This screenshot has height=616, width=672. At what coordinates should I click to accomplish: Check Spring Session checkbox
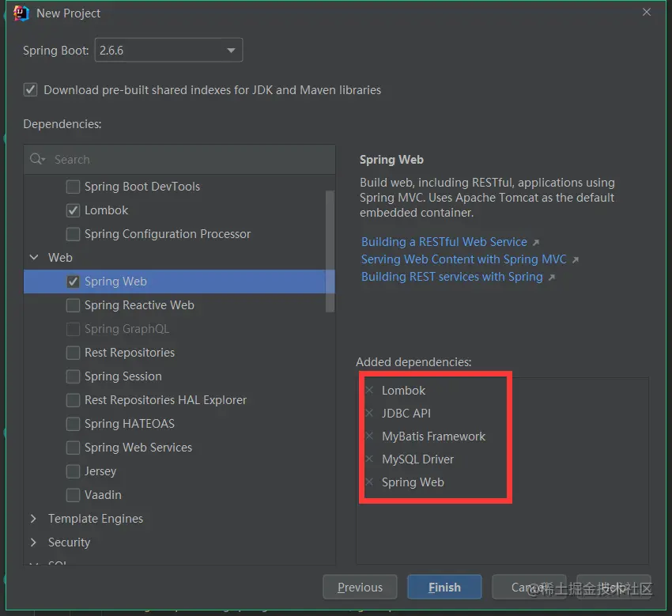(x=73, y=376)
